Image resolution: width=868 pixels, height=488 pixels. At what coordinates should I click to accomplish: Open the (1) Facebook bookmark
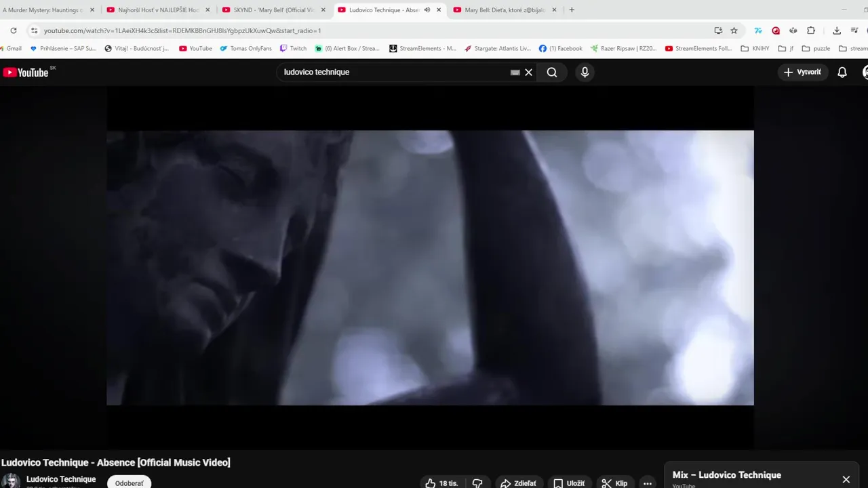coord(561,49)
